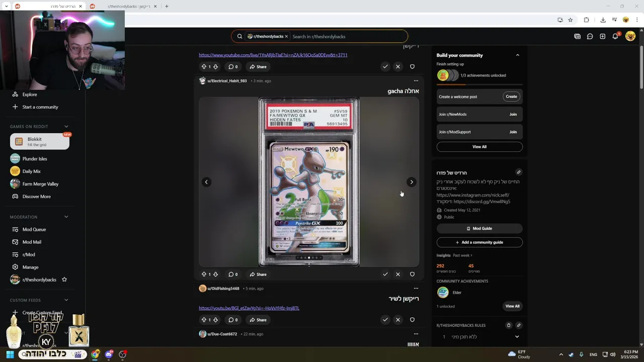Click View All under Build your community
This screenshot has width=644, height=362.
point(479,147)
